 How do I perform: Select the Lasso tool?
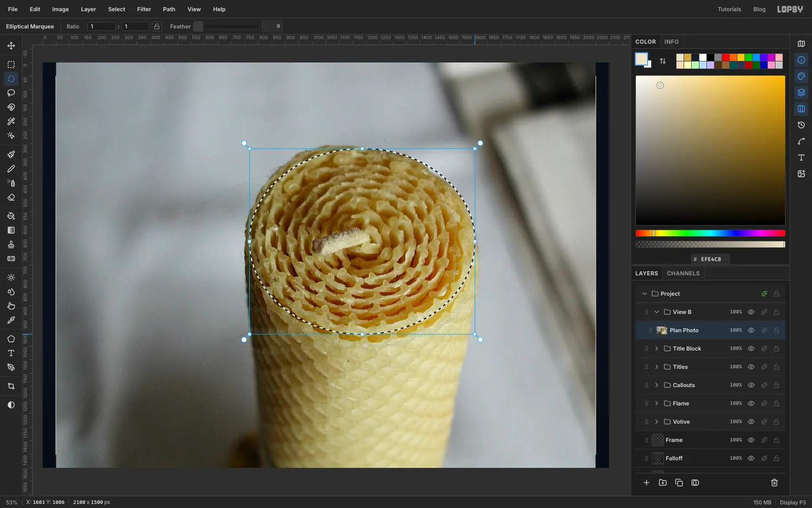coord(11,93)
